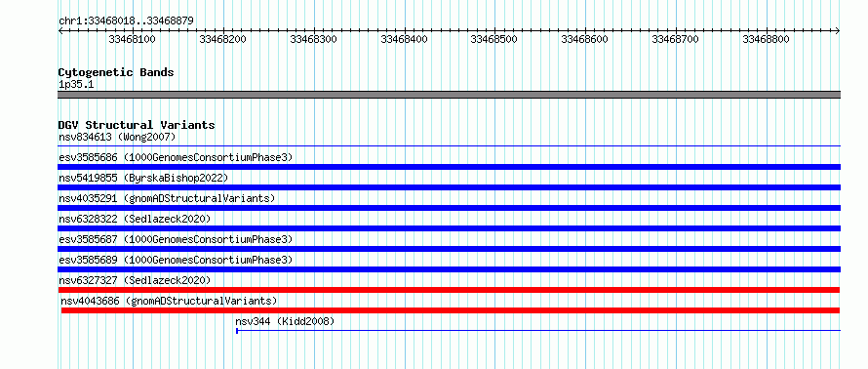868x369 pixels.
Task: Open nsv344 (Kidd2008) variant label
Action: (285, 321)
